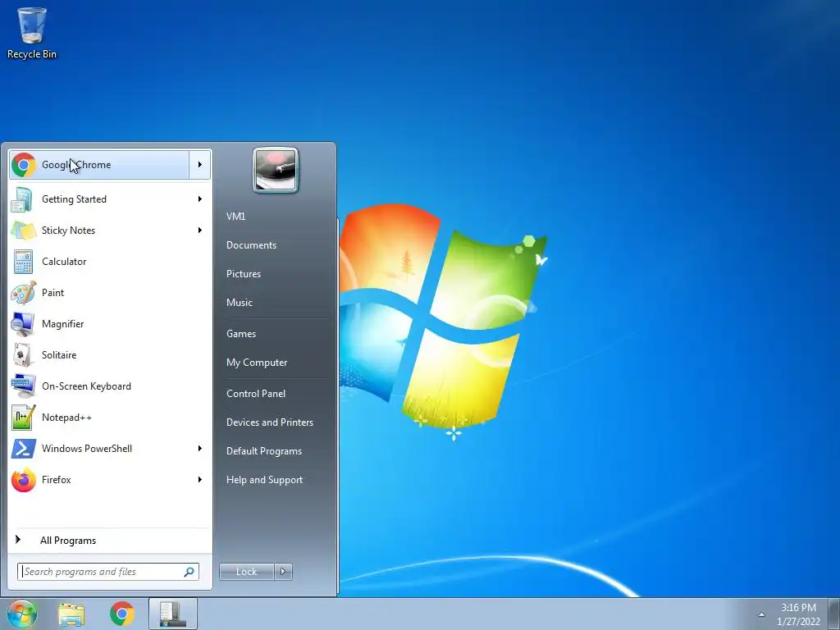Open Windows Explorer from the taskbar
The height and width of the screenshot is (630, 840).
[x=72, y=614]
